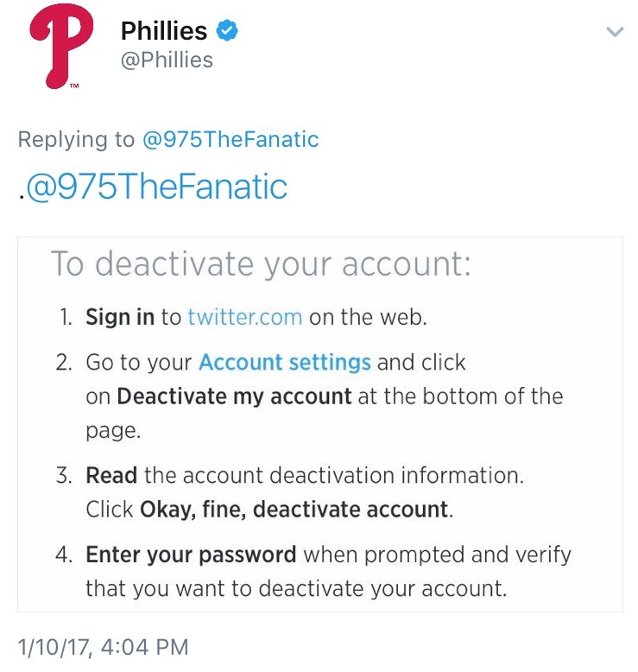Click "Okay, fine, deactivate account" text
638x672 pixels.
coord(294,510)
